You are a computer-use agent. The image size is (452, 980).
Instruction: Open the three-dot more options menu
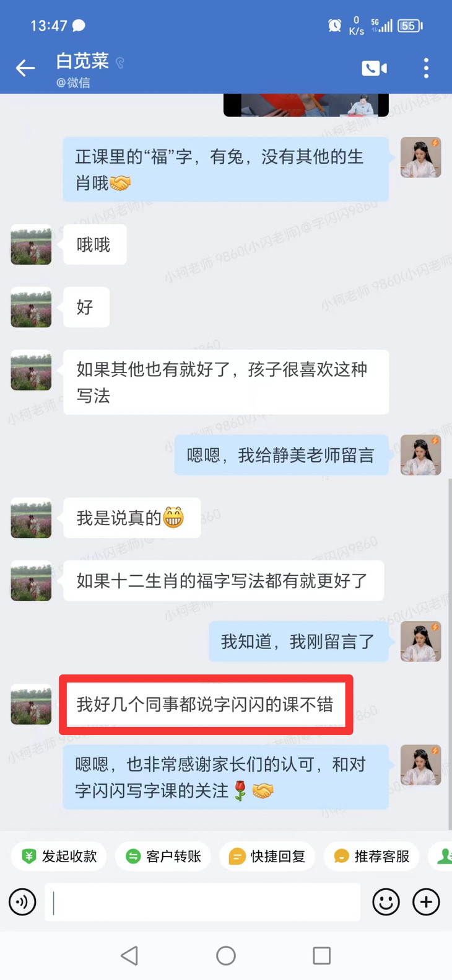pyautogui.click(x=426, y=68)
